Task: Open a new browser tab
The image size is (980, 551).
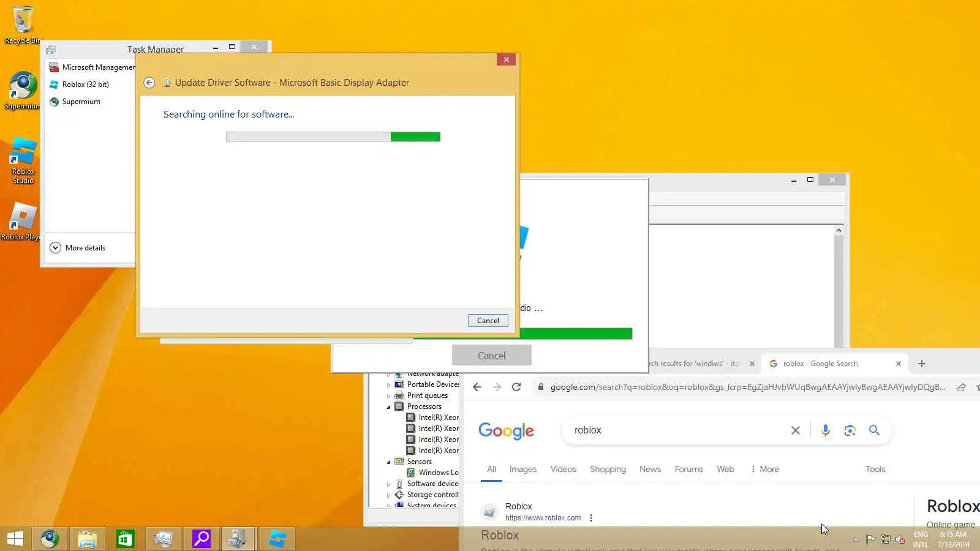Action: [922, 364]
